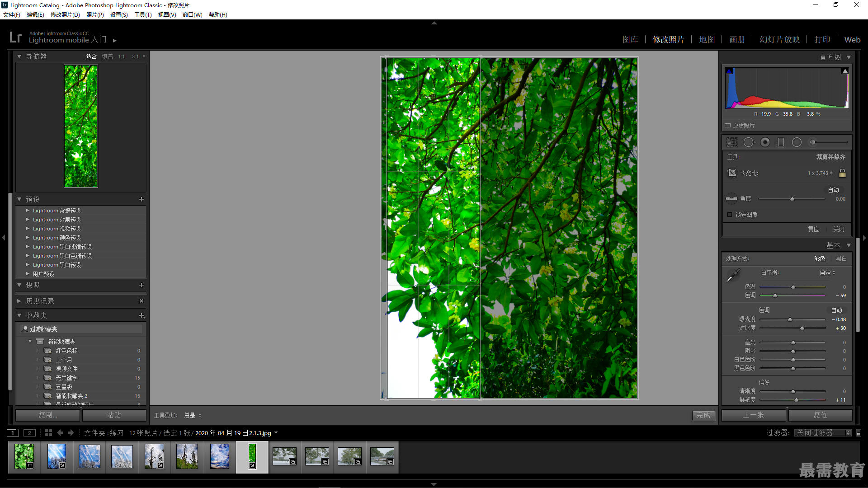Select 黑白 treatment mode
Screen dimensions: 868x488
coord(841,258)
